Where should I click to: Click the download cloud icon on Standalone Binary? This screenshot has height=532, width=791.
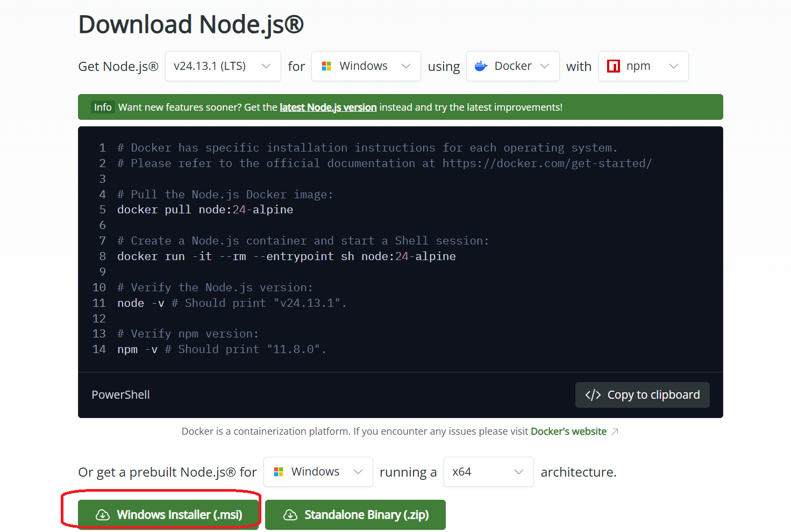pyautogui.click(x=290, y=515)
